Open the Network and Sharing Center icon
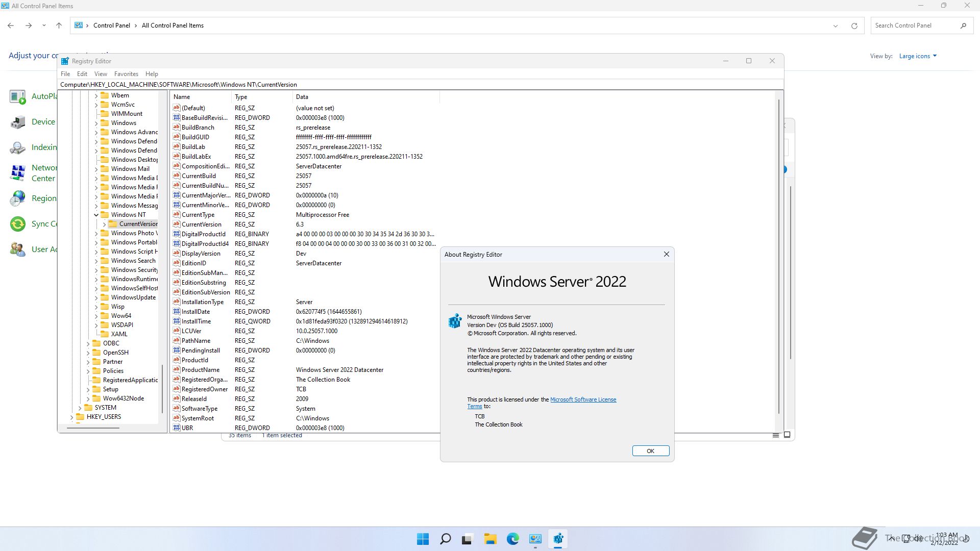Screen dimensions: 980x551 point(18,173)
